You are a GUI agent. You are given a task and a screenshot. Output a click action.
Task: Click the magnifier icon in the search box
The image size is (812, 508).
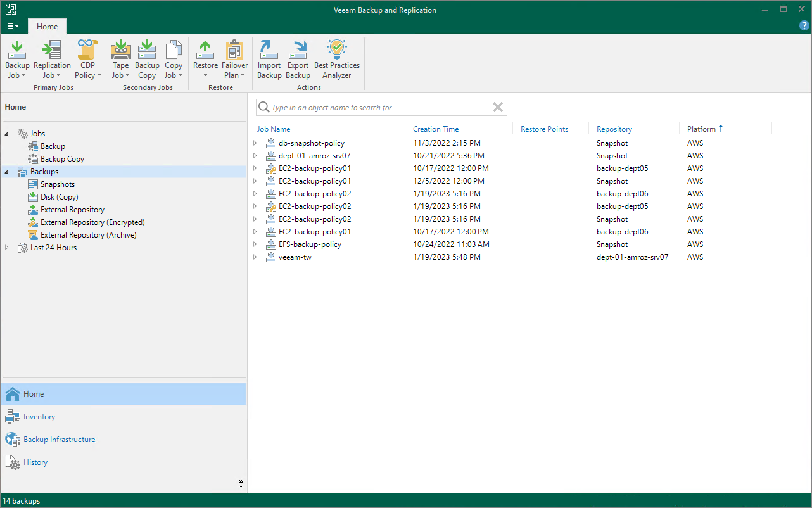(x=264, y=108)
